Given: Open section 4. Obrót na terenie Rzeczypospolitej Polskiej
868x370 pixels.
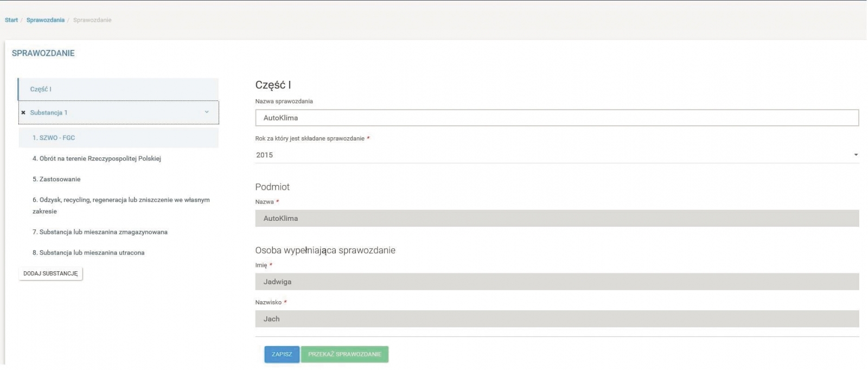Looking at the screenshot, I should (x=97, y=159).
